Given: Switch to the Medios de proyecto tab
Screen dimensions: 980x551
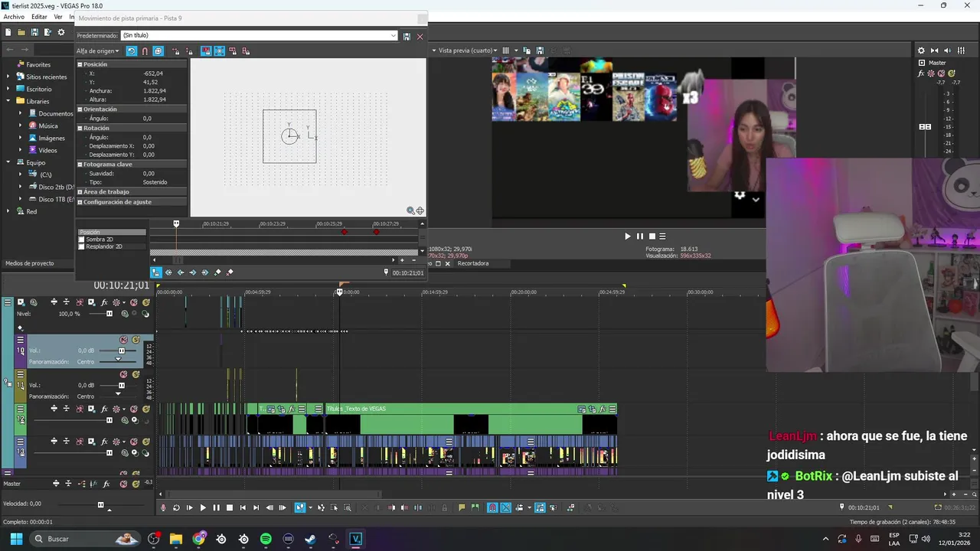Looking at the screenshot, I should (x=30, y=263).
